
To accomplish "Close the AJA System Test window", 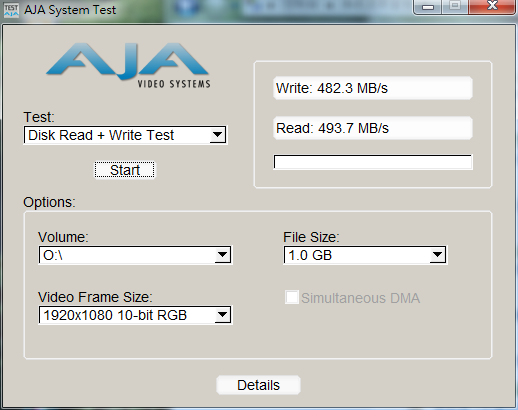I will pos(492,7).
